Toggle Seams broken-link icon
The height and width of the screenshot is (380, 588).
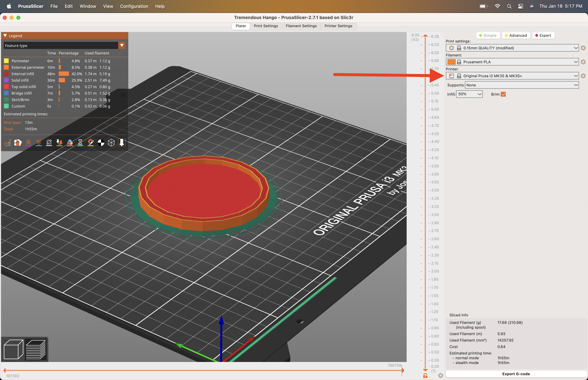tap(49, 143)
